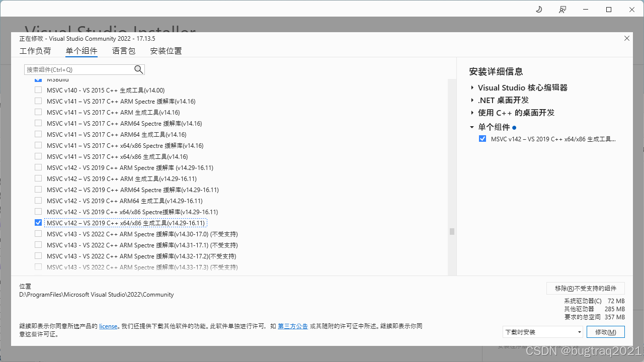Uncheck MSVC v142 in installation details panel

(x=482, y=139)
